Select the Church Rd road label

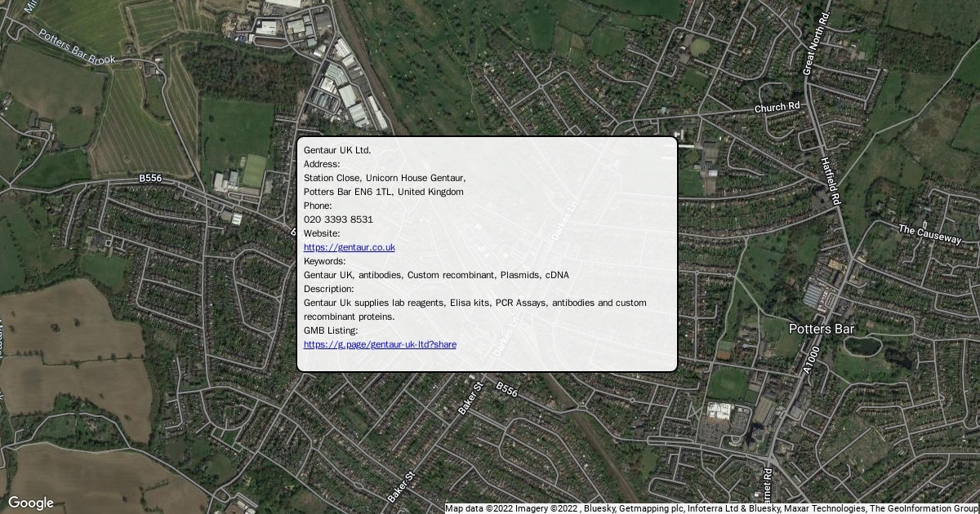[777, 108]
